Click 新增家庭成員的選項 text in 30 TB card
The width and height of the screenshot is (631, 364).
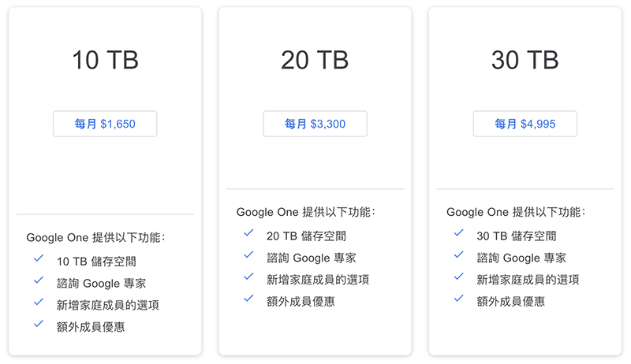tap(528, 280)
